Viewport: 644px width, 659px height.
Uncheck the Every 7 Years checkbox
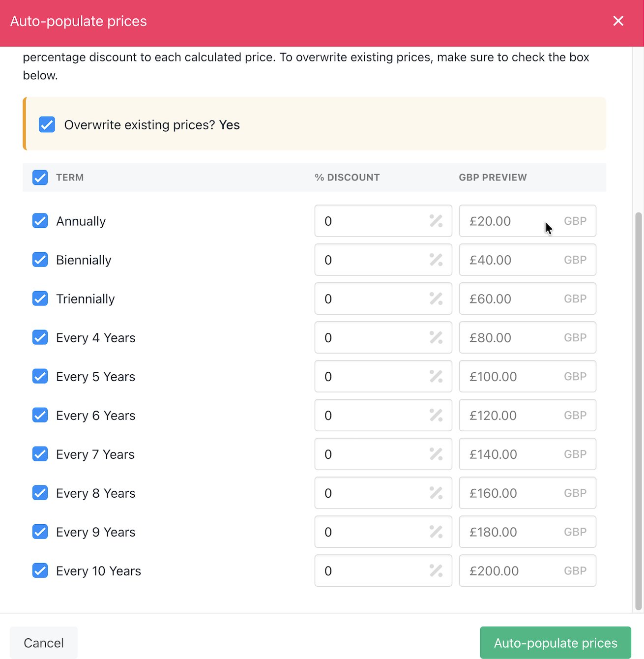[x=40, y=454]
